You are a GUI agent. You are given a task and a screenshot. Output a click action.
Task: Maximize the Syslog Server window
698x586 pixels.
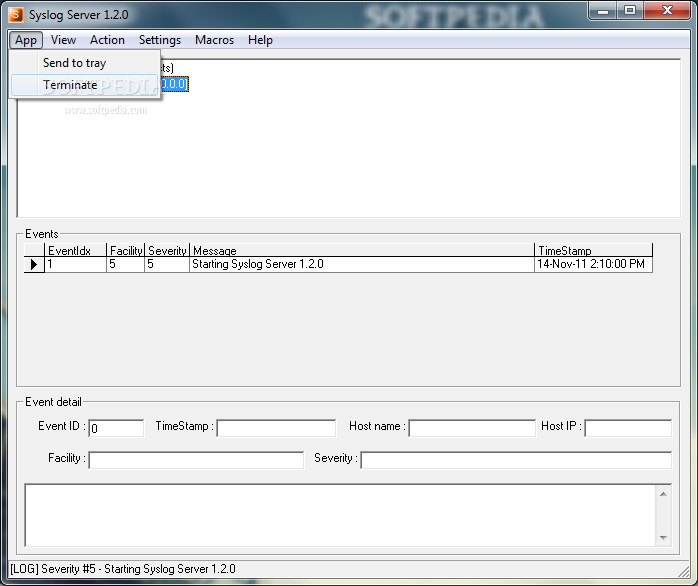(x=630, y=11)
